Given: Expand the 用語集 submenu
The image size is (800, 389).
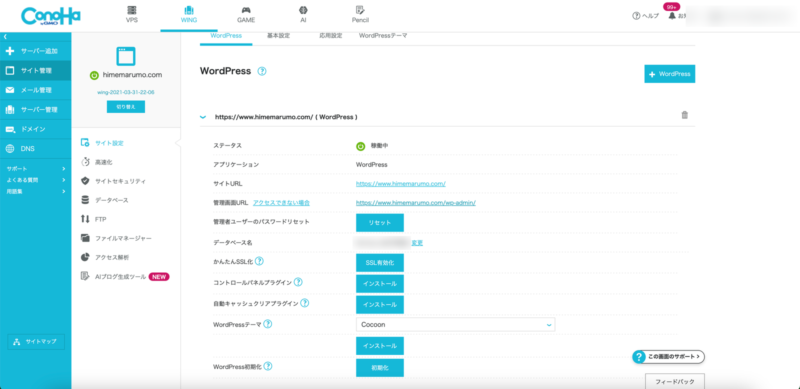Looking at the screenshot, I should [x=36, y=191].
